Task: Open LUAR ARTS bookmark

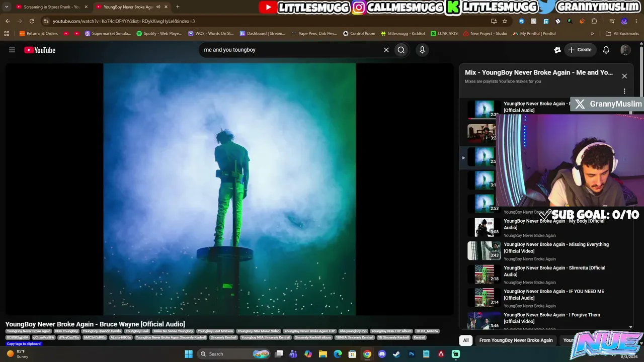Action: [x=444, y=34]
